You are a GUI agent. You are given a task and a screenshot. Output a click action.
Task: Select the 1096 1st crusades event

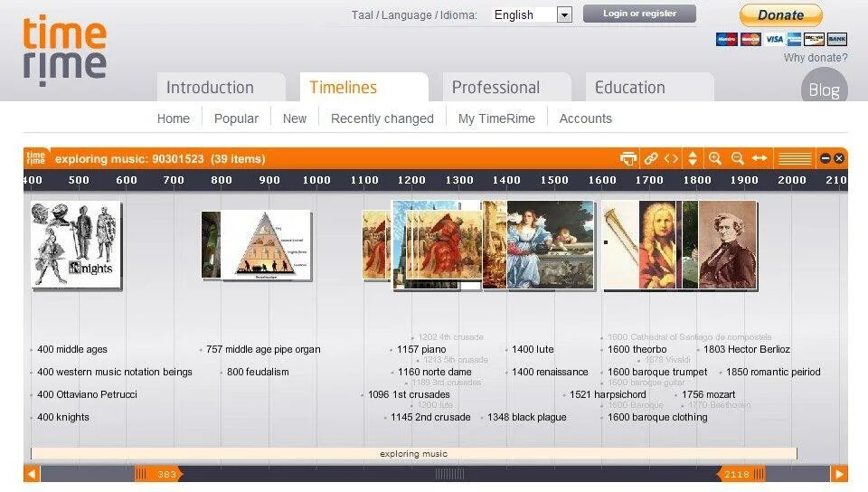click(x=409, y=394)
